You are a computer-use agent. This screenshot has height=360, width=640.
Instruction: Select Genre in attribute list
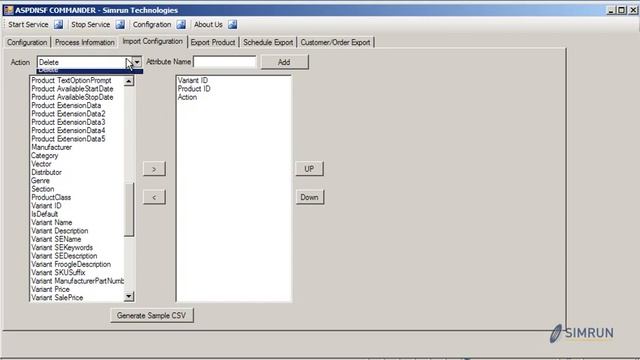pyautogui.click(x=40, y=180)
